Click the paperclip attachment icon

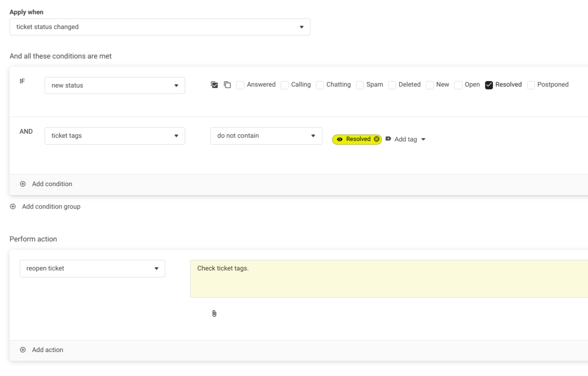click(214, 313)
